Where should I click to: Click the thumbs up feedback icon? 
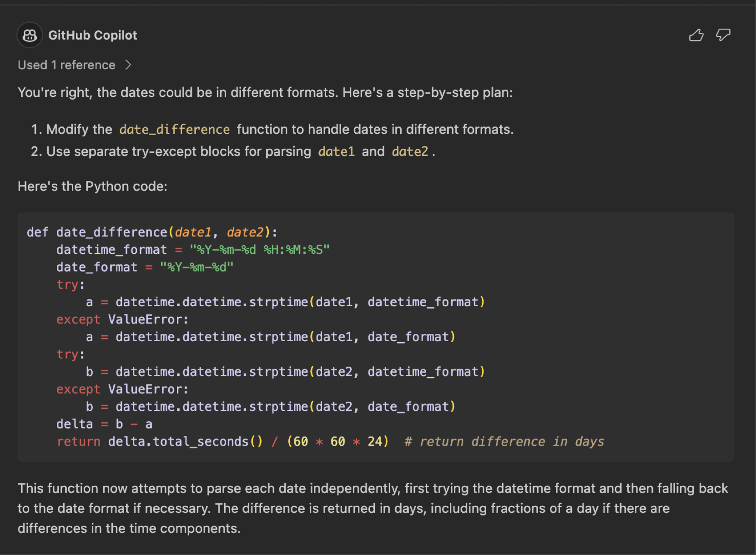[696, 35]
